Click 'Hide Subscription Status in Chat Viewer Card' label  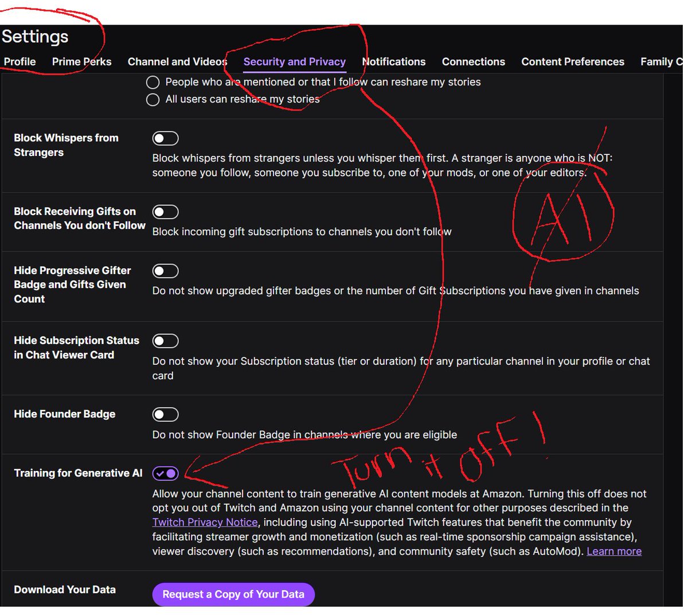click(x=76, y=348)
